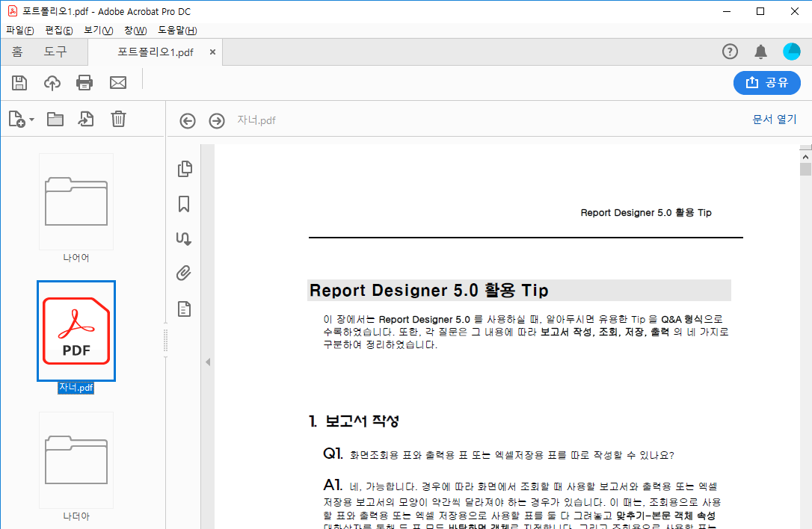The image size is (812, 529).
Task: Open the 도움말(H) menu
Action: click(x=178, y=31)
